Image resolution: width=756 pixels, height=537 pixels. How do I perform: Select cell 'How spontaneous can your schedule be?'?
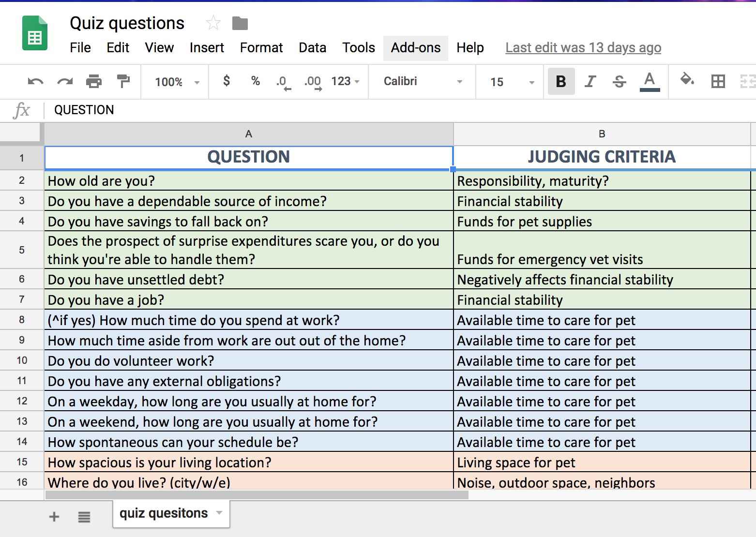point(249,442)
